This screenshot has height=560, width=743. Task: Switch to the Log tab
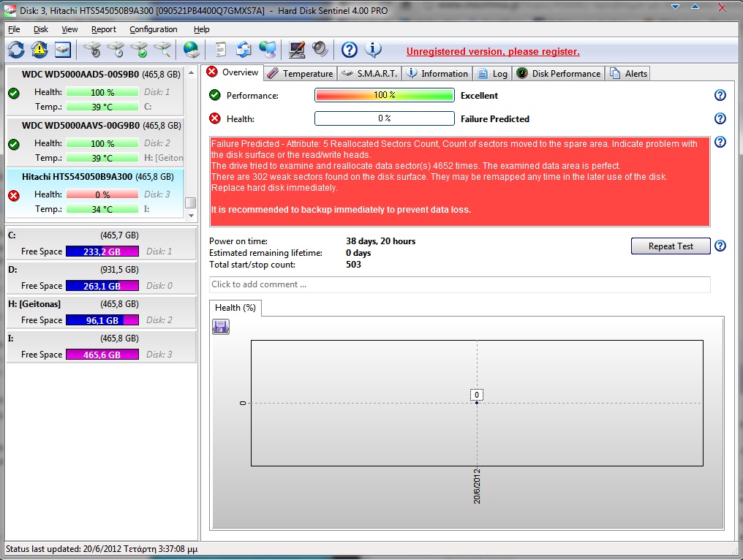pos(493,73)
